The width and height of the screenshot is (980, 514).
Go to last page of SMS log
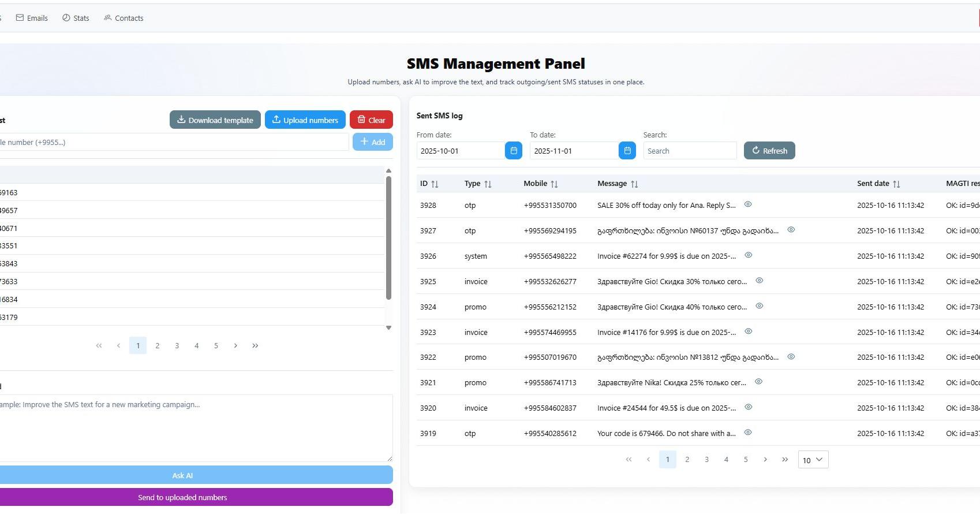click(784, 460)
